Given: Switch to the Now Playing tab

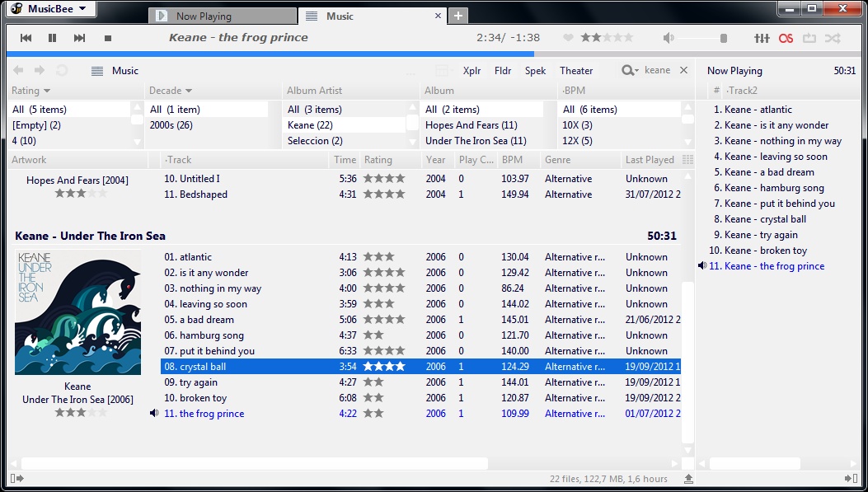Looking at the screenshot, I should pyautogui.click(x=223, y=16).
